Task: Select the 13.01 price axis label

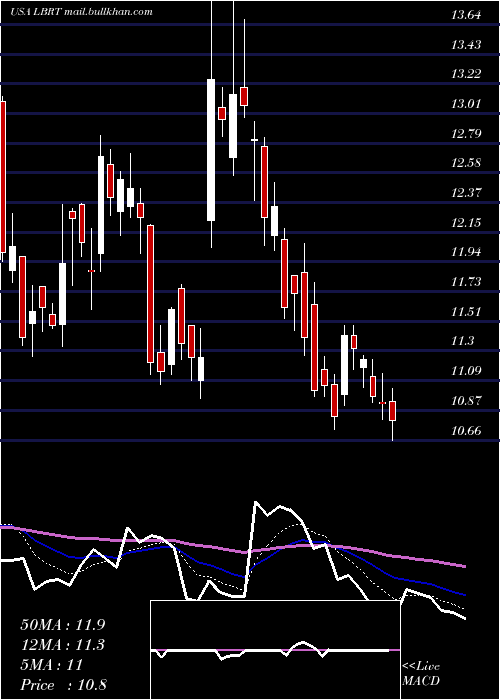Action: tap(466, 104)
